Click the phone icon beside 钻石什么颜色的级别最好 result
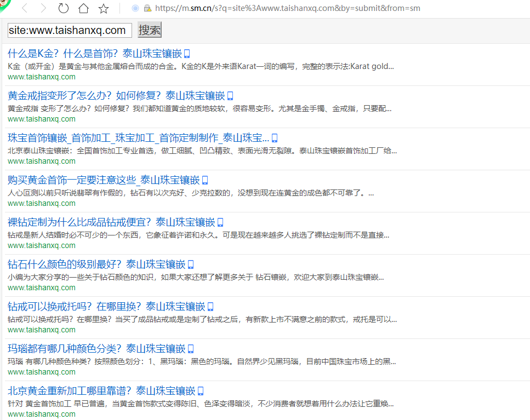The width and height of the screenshot is (530, 420). tap(190, 264)
